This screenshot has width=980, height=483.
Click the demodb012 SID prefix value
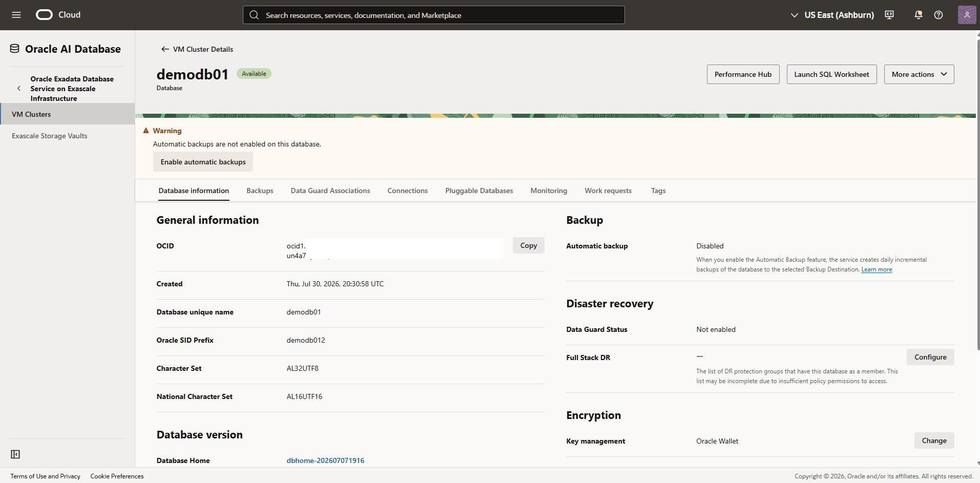tap(306, 340)
